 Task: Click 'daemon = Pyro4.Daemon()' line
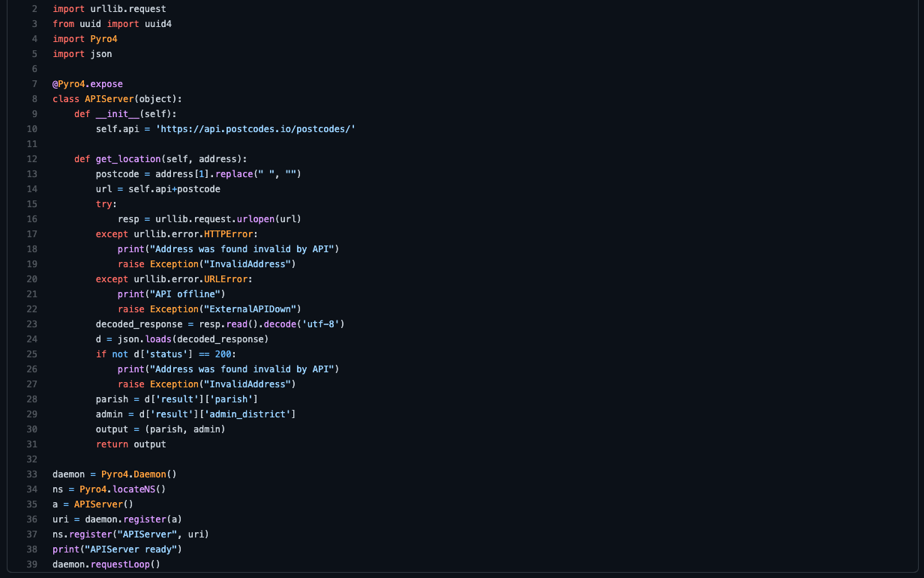(x=115, y=474)
